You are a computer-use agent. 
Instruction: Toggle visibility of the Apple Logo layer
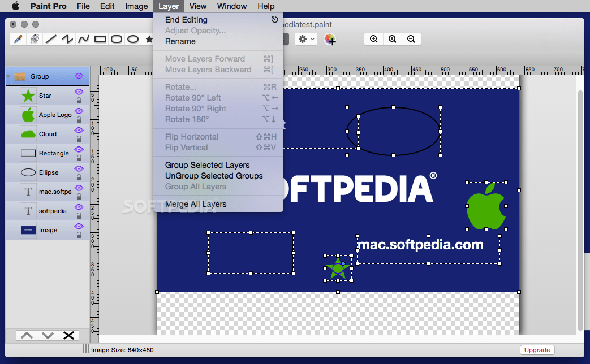[78, 111]
